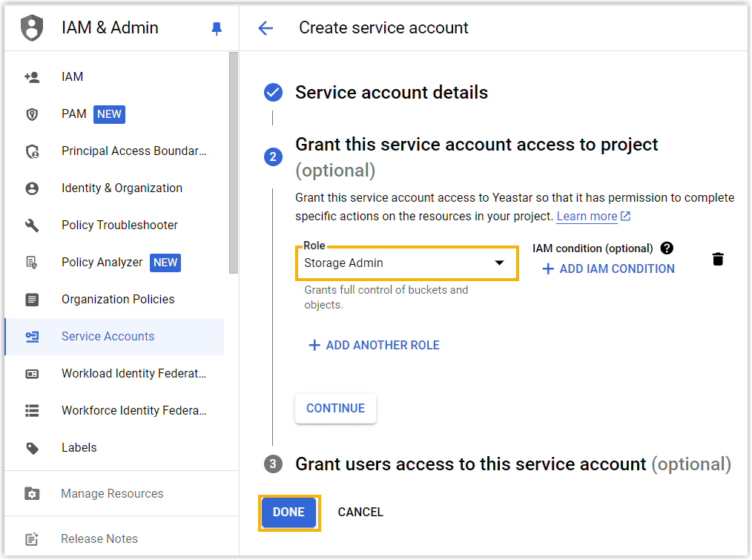Open Release Notes page
Viewport: 752px width, 560px height.
pyautogui.click(x=99, y=538)
